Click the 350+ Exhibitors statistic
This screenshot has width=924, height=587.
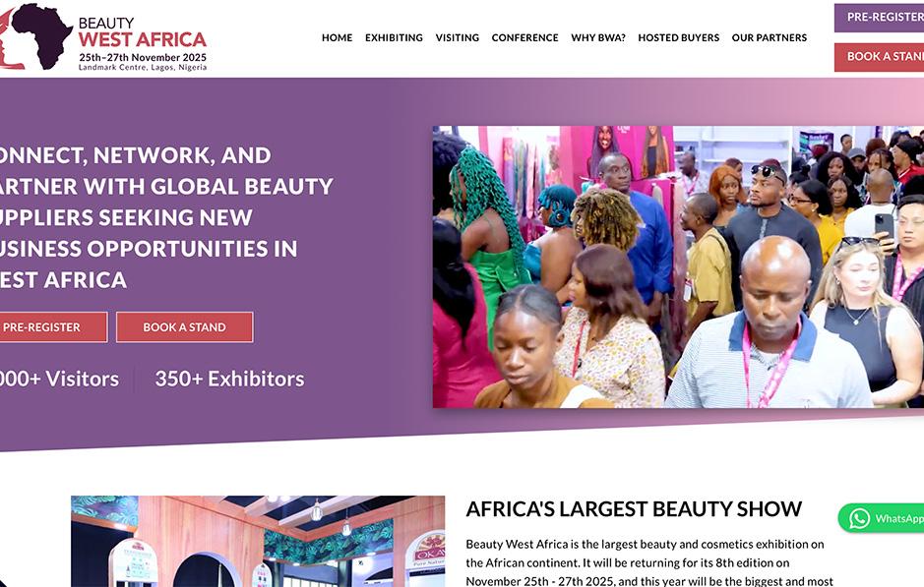pyautogui.click(x=230, y=379)
